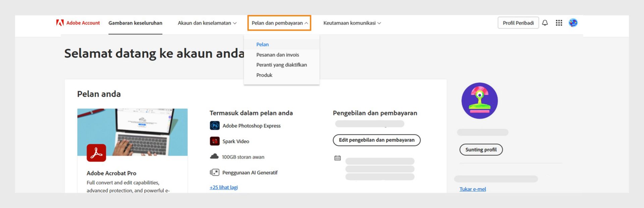Choose Peranti yang diaktifkan from menu
644x208 pixels.
(x=281, y=65)
